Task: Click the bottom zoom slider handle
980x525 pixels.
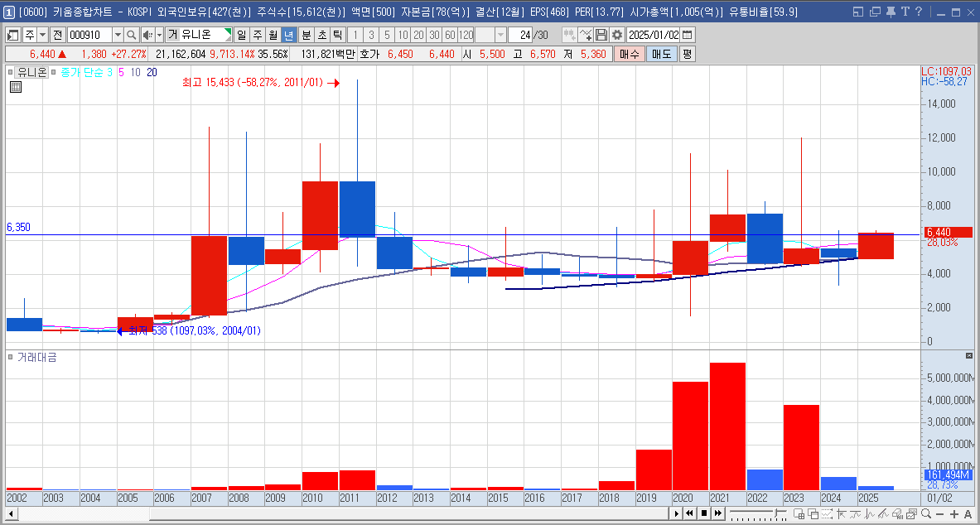Action: click(x=776, y=513)
